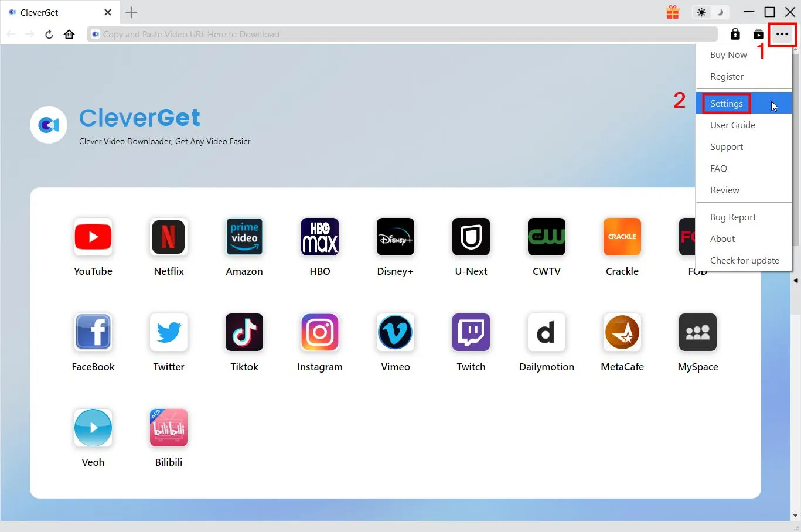Open User Guide from the menu

pos(732,125)
